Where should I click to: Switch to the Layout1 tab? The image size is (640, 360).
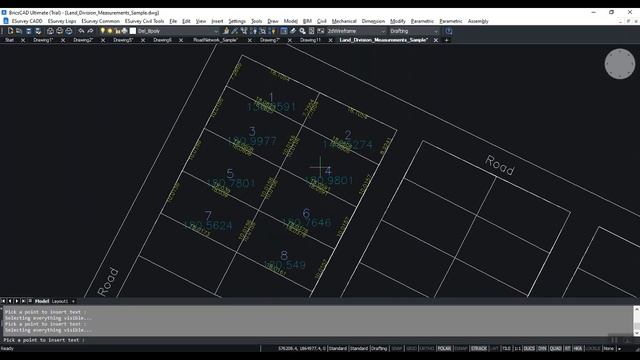coord(60,301)
